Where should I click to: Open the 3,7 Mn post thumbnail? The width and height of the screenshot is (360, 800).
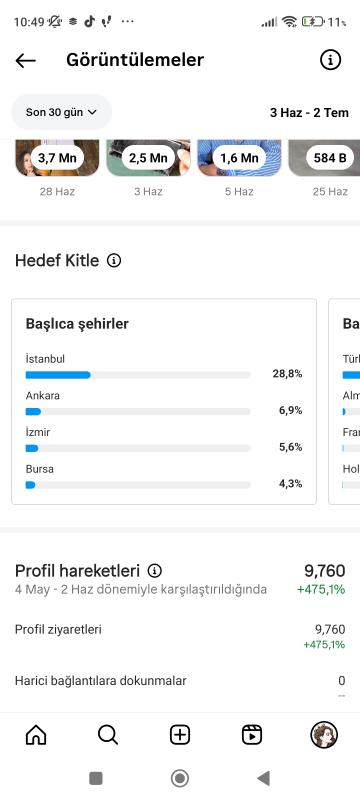[57, 158]
